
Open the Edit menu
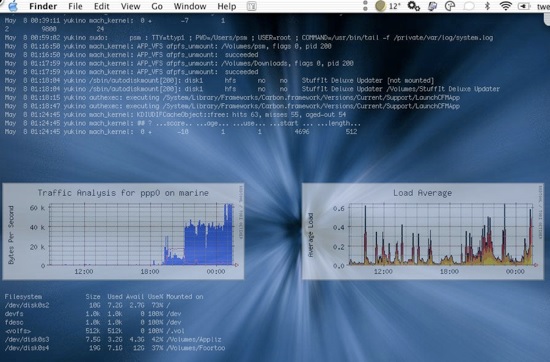click(101, 6)
